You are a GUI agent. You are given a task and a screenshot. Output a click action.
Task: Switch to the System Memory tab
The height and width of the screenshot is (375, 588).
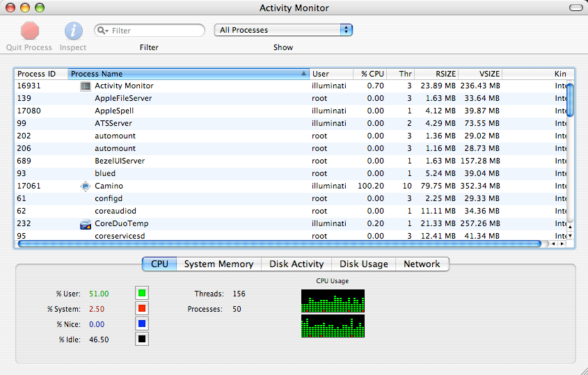click(x=218, y=264)
